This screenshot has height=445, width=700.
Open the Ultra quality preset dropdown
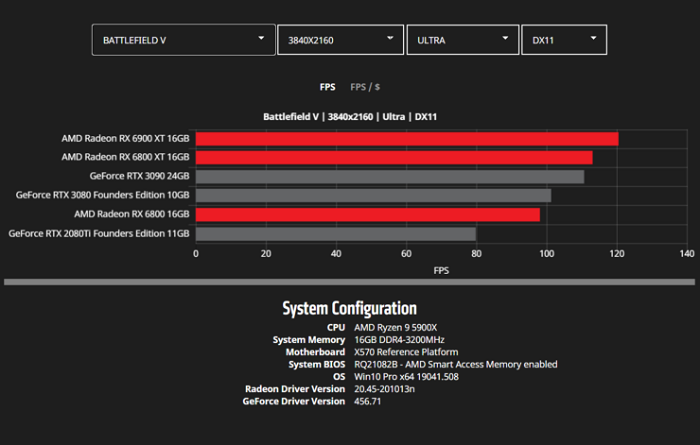click(x=462, y=40)
